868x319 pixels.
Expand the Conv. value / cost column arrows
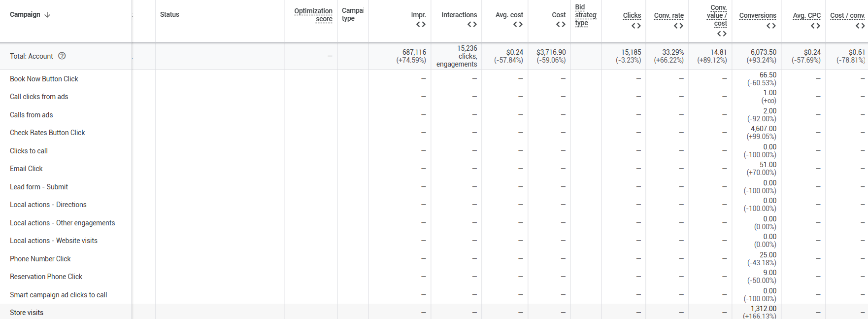point(722,34)
